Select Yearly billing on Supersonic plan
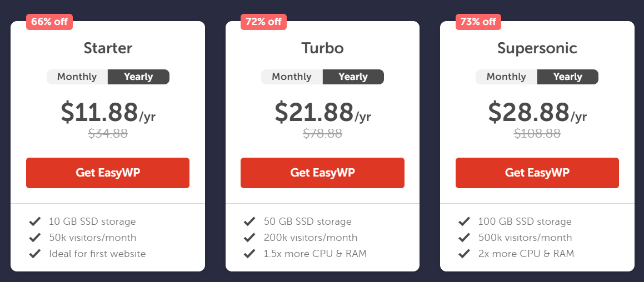This screenshot has width=644, height=282. (x=568, y=77)
